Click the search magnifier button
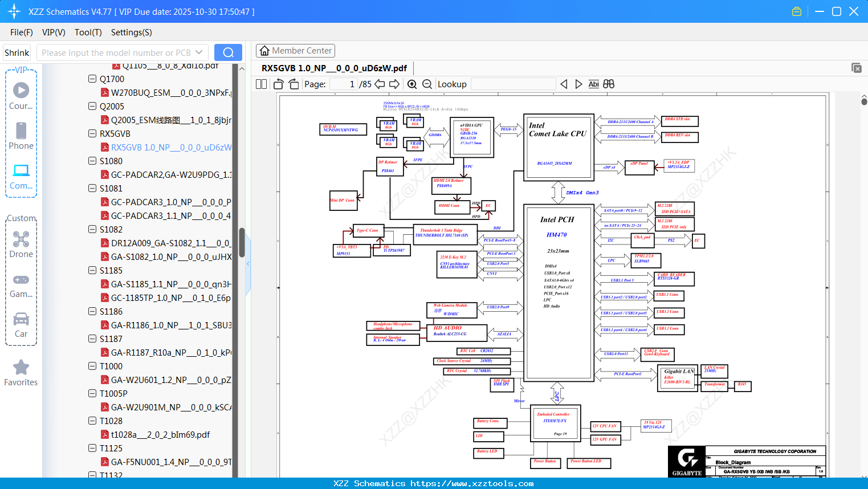Image resolution: width=868 pixels, height=489 pixels. click(228, 52)
